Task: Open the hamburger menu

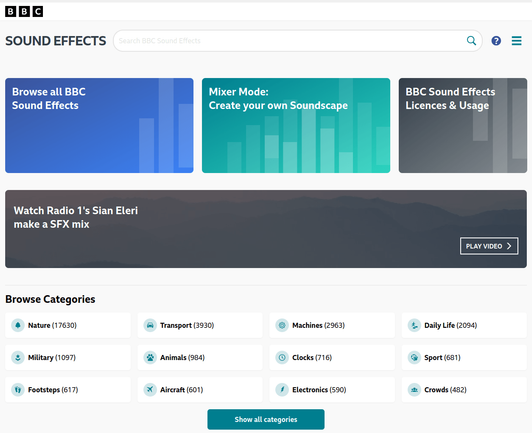Action: [516, 41]
